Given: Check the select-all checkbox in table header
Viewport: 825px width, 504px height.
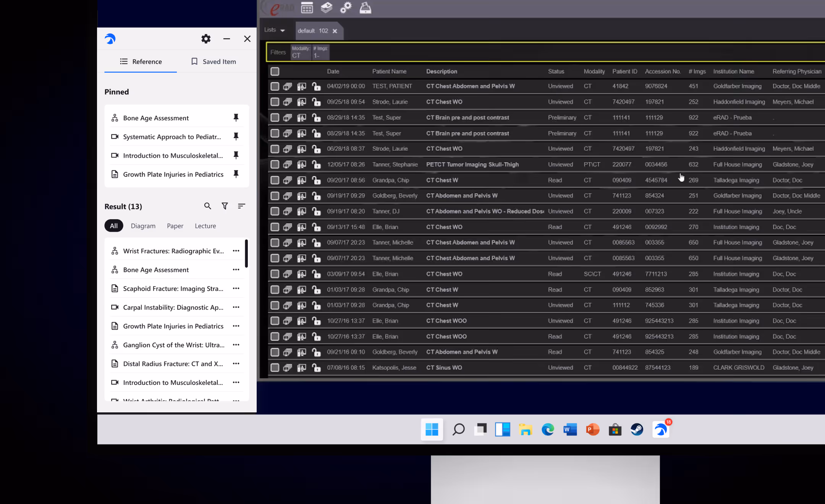Looking at the screenshot, I should coord(275,71).
